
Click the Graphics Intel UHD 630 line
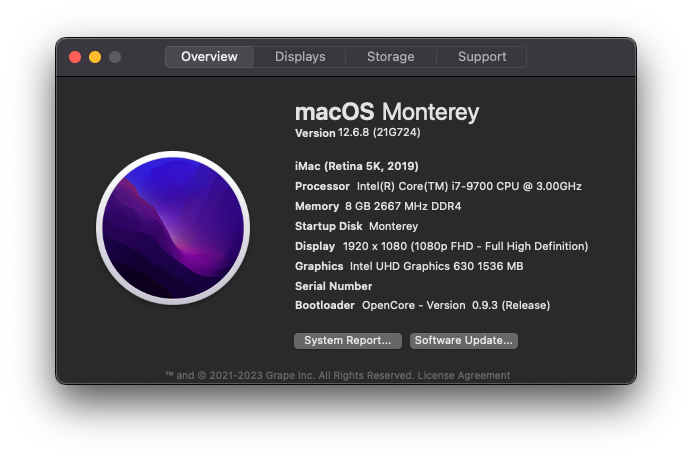(409, 266)
